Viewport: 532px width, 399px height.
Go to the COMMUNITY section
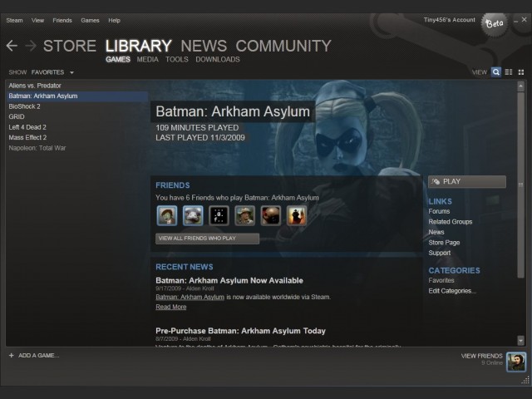283,46
